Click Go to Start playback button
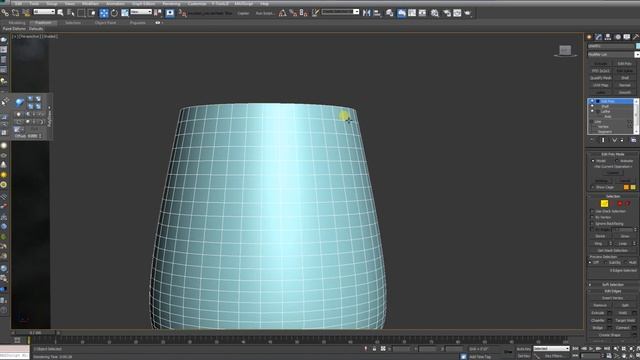The height and width of the screenshot is (360, 640). (576, 349)
